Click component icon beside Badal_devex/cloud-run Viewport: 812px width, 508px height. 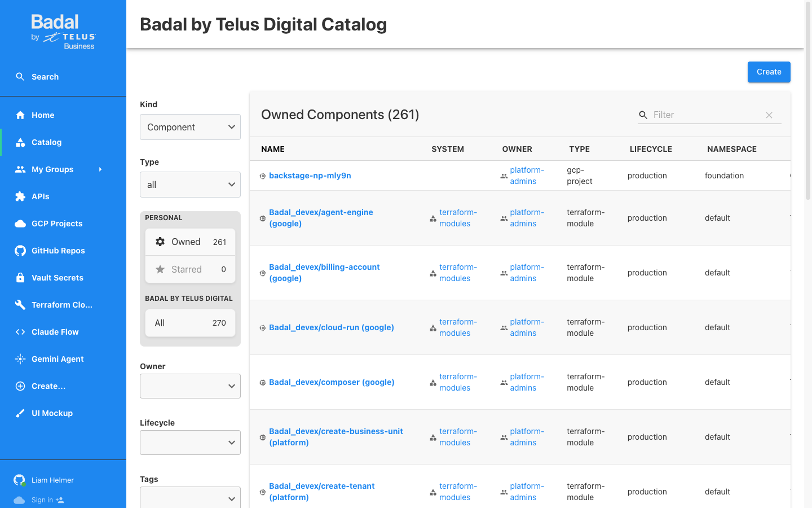click(x=263, y=328)
